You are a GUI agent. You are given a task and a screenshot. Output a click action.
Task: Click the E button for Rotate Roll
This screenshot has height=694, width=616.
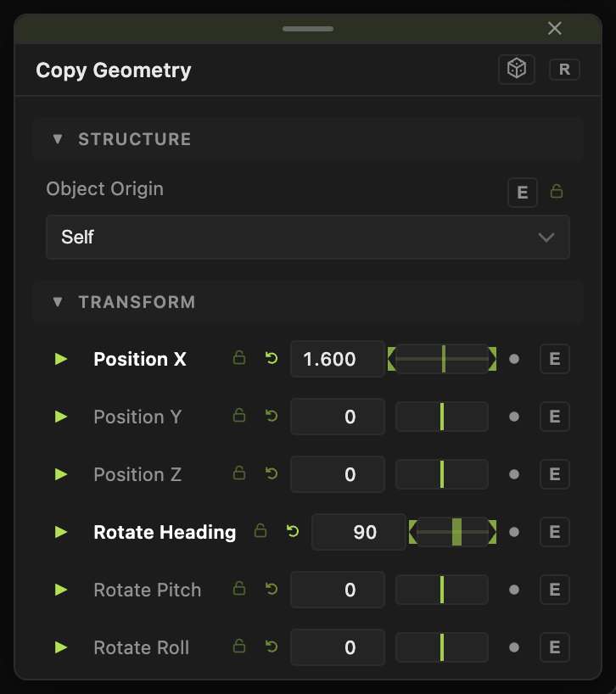[x=555, y=647]
